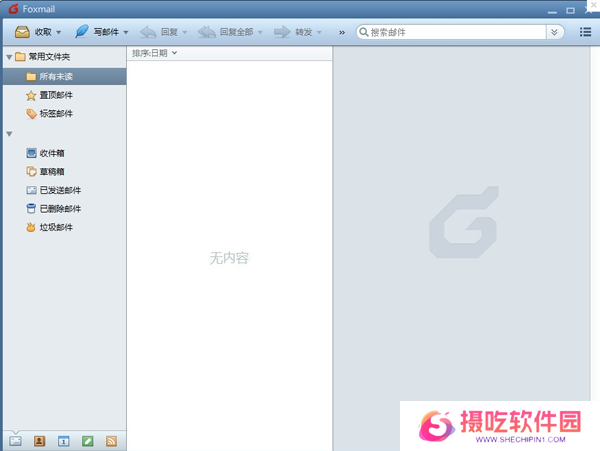The width and height of the screenshot is (600, 451).
Task: Click the sent icon beside 已发送邮件
Action: (31, 190)
